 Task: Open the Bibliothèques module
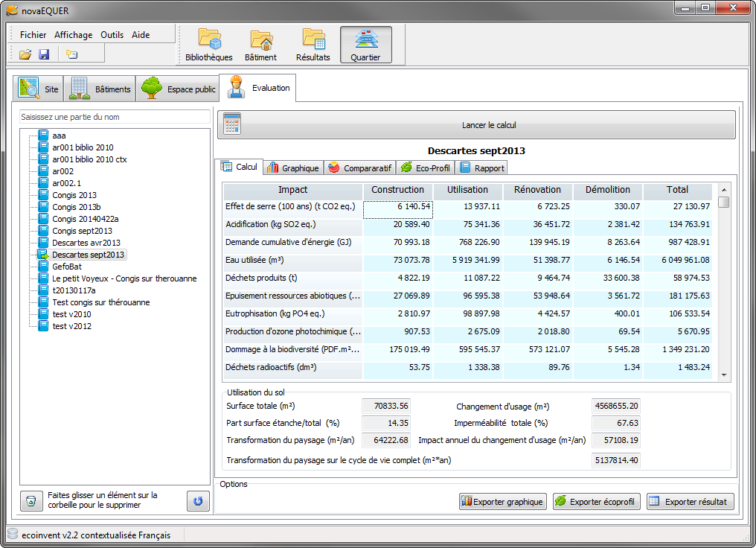coord(209,45)
